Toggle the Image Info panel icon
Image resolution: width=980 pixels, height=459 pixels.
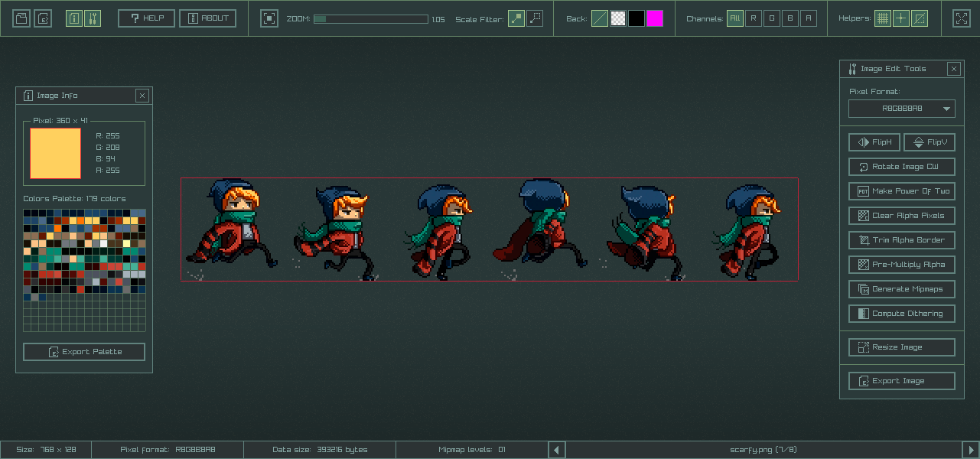point(74,18)
